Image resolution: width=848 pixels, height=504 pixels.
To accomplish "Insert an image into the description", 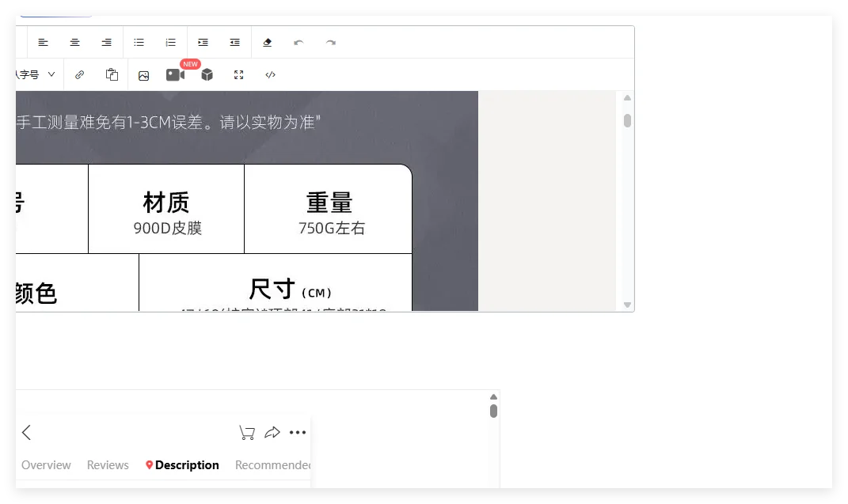I will click(143, 75).
